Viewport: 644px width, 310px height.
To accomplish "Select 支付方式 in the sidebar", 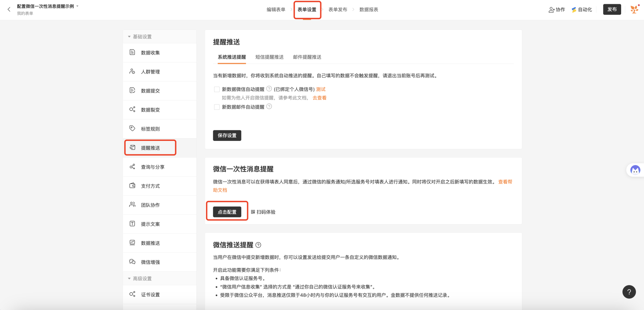I will [160, 186].
